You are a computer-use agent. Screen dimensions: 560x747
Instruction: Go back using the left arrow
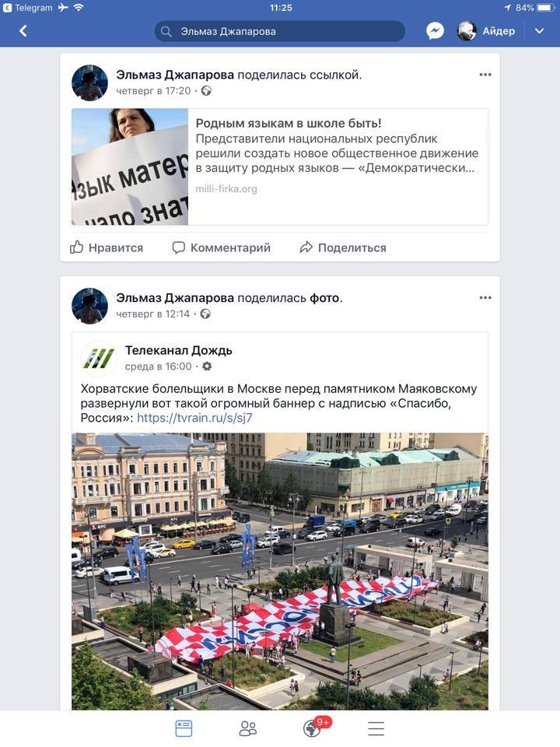point(23,31)
